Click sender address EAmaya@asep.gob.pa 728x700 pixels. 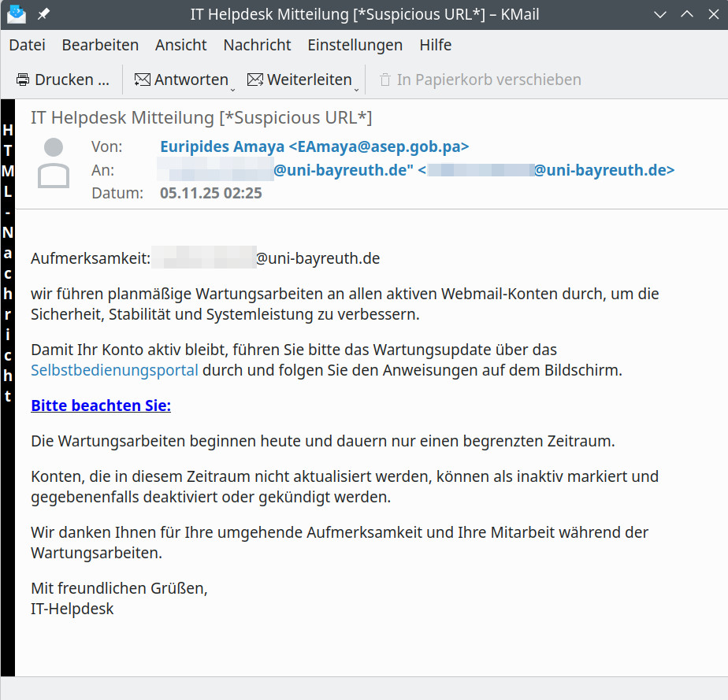tap(314, 146)
